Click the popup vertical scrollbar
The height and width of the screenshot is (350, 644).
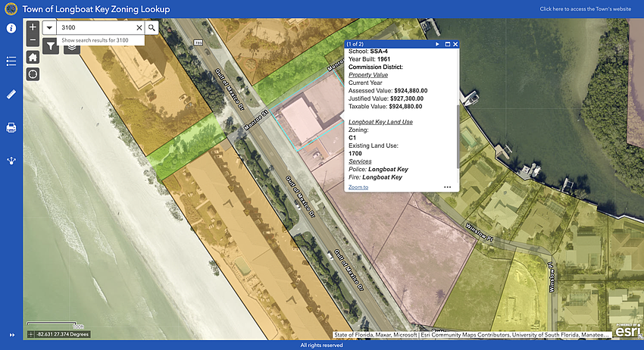458,136
